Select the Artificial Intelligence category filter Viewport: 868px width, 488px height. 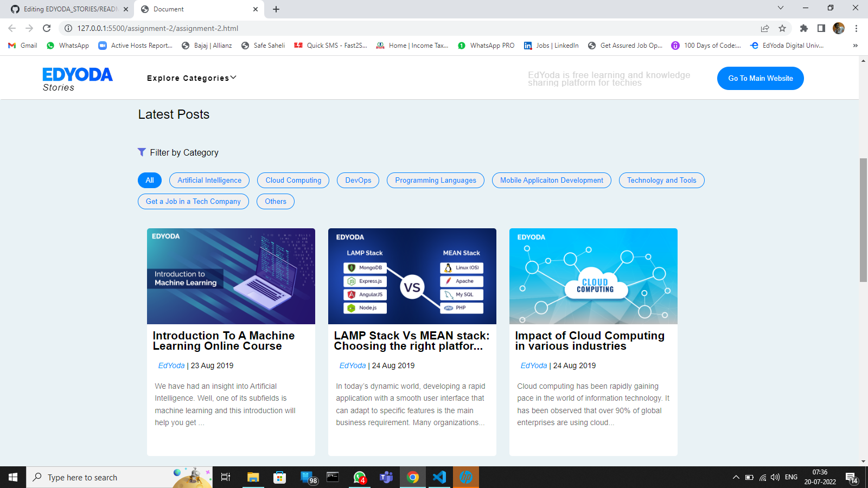coord(209,180)
